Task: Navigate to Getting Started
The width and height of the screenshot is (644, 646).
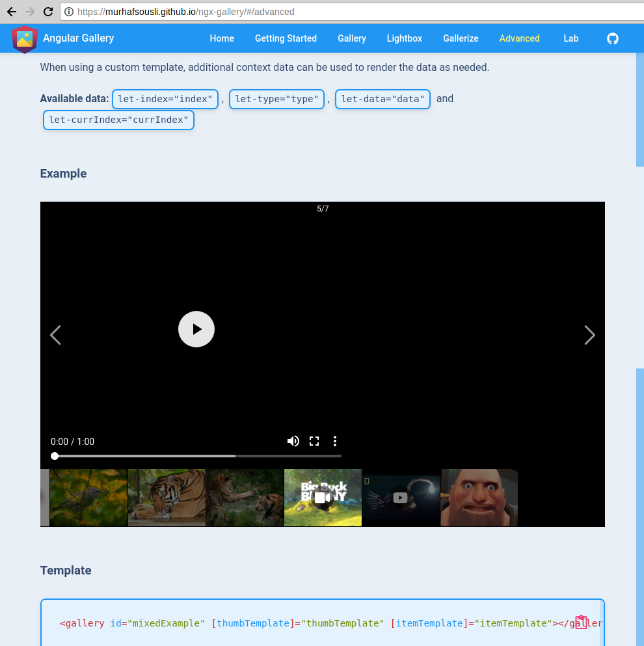Action: point(286,38)
